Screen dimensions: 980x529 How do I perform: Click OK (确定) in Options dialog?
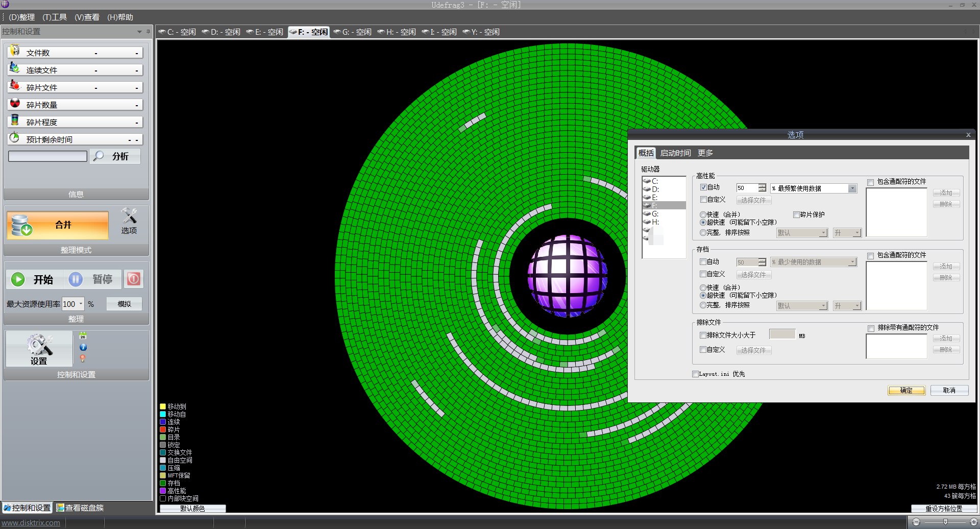click(x=906, y=391)
